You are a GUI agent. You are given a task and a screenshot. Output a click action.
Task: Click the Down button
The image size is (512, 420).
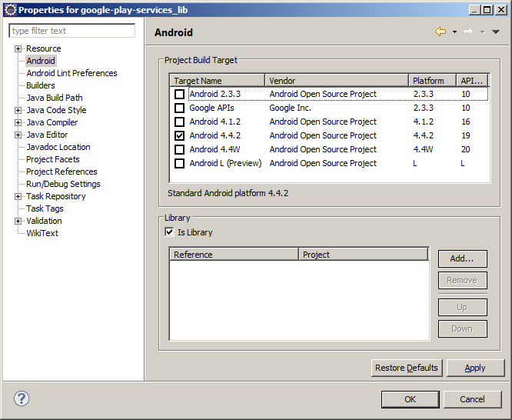[x=462, y=328]
